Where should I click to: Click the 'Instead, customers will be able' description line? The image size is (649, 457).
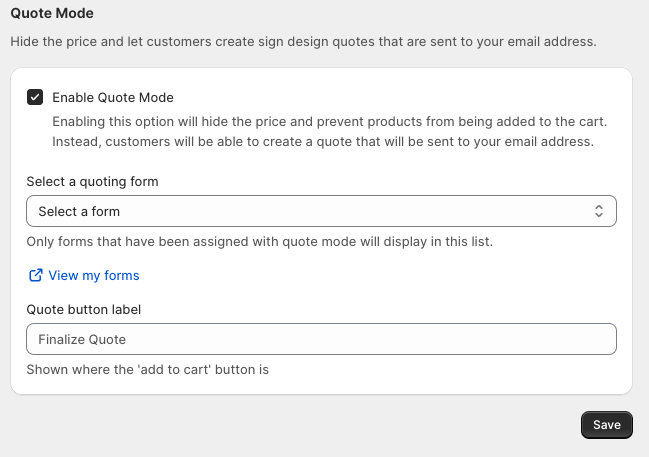(323, 141)
